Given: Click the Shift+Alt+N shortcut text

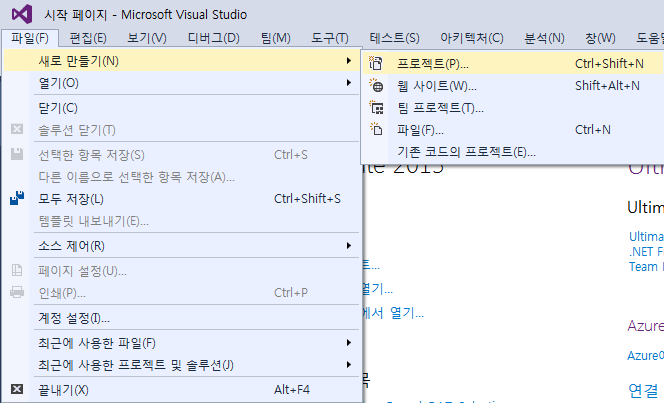Looking at the screenshot, I should pyautogui.click(x=607, y=86).
